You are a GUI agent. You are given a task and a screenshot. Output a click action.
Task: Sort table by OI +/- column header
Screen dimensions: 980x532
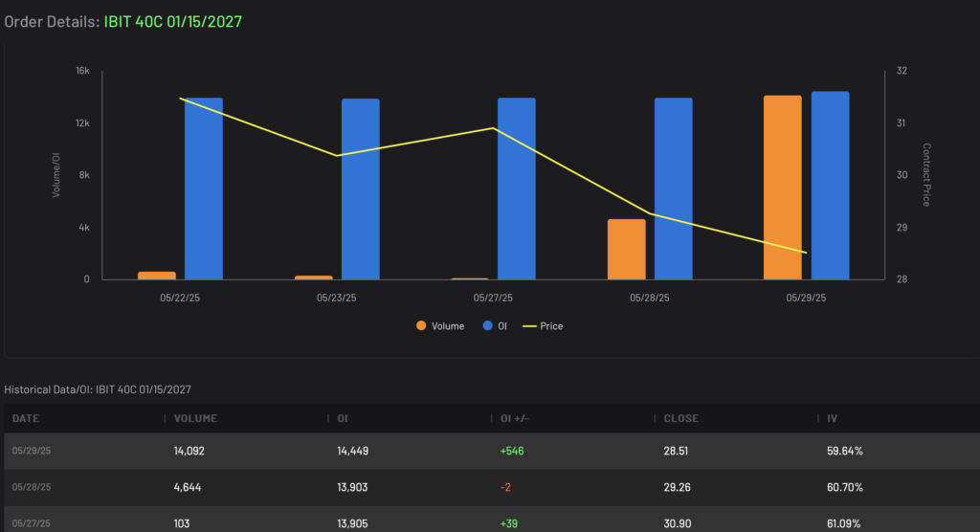tap(515, 418)
